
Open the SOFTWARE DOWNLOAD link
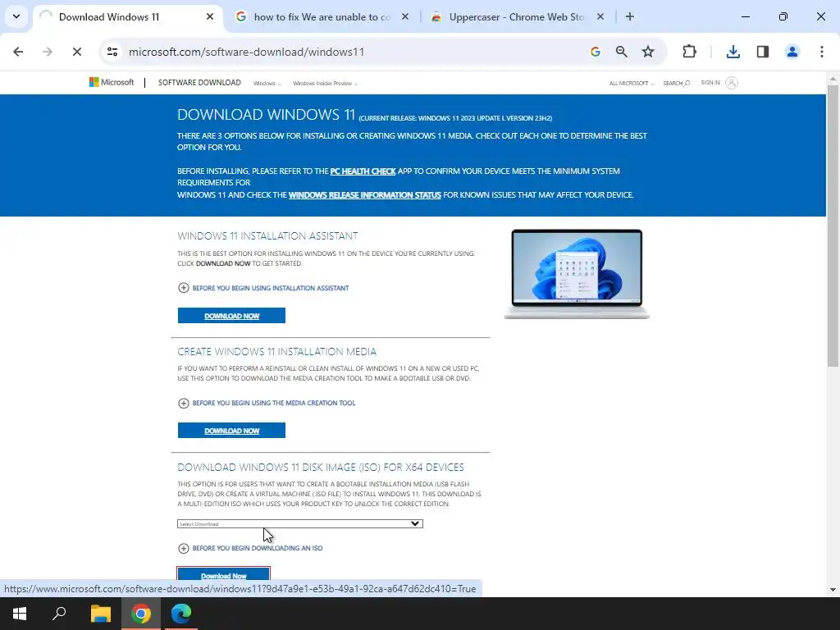pos(199,83)
